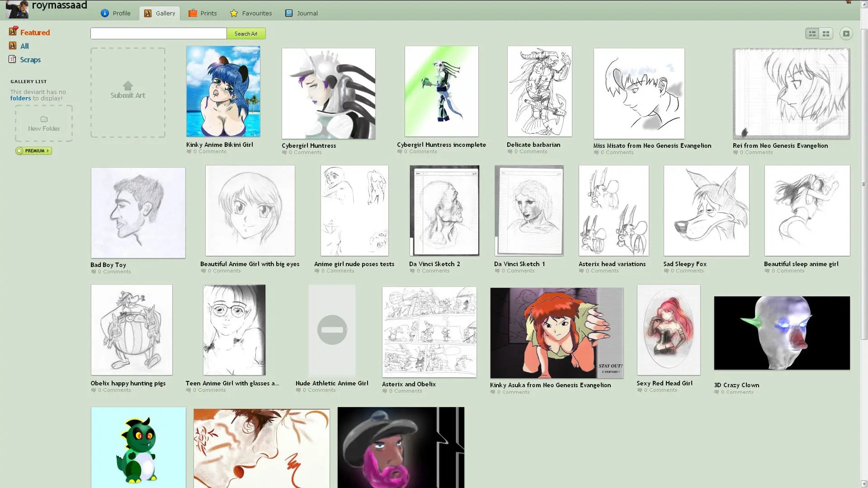Click the Prints shop icon
The image size is (868, 488).
click(193, 13)
